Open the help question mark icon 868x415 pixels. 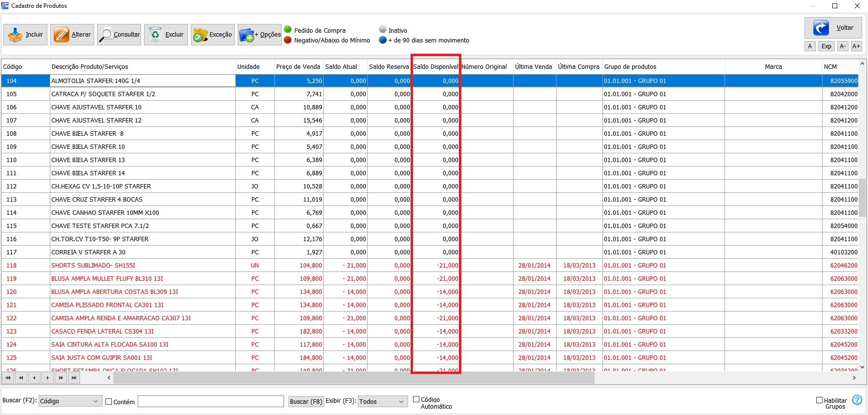coord(857,400)
